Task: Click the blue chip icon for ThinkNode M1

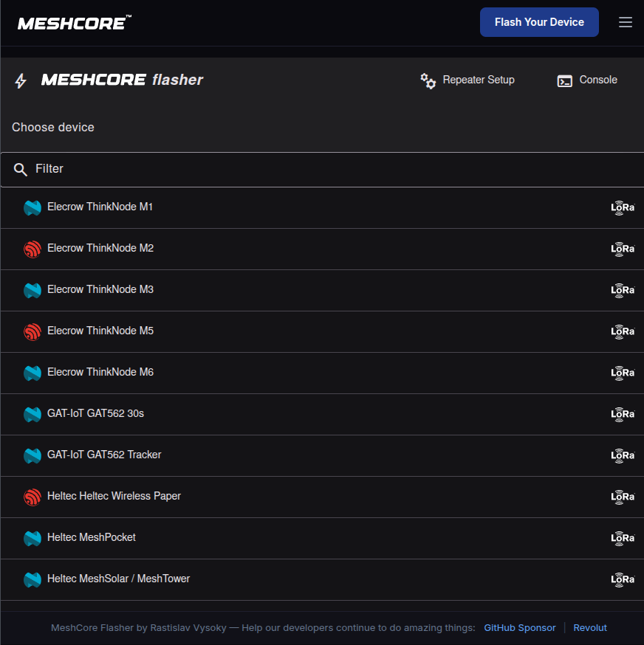Action: pyautogui.click(x=32, y=207)
